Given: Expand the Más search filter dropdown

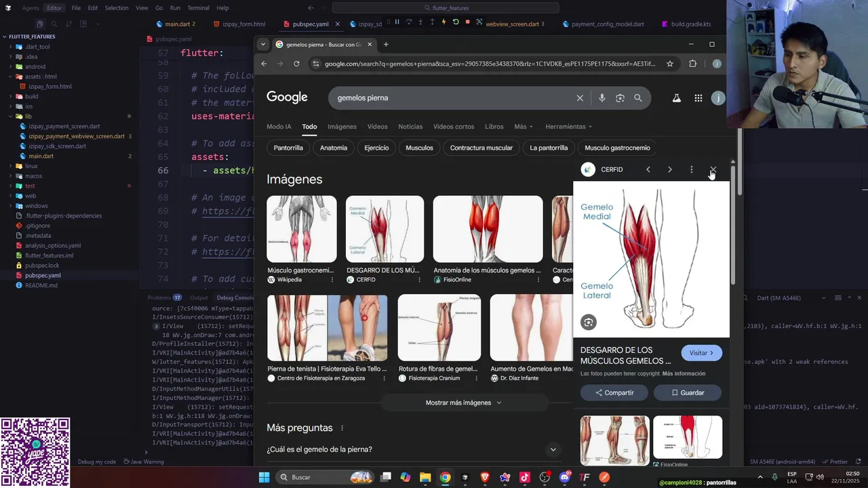Looking at the screenshot, I should [524, 127].
